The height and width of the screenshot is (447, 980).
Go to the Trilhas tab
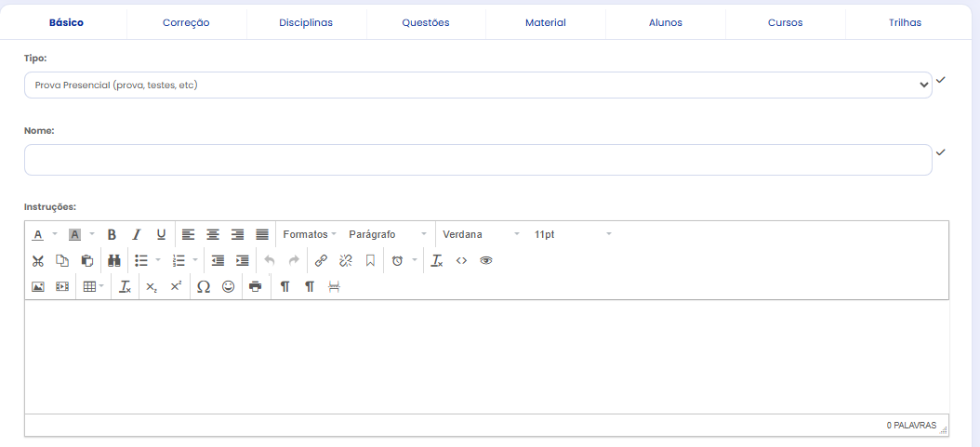coord(905,22)
